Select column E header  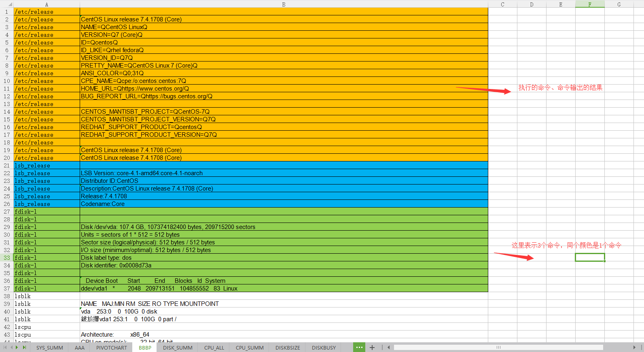(x=561, y=4)
